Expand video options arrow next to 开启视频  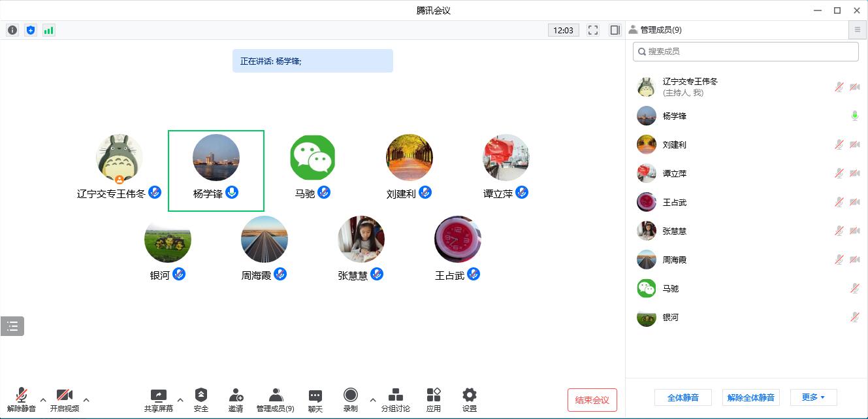coord(86,400)
